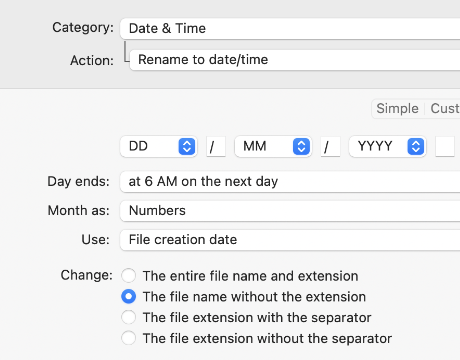Select the YYYY popup menu

(x=388, y=146)
